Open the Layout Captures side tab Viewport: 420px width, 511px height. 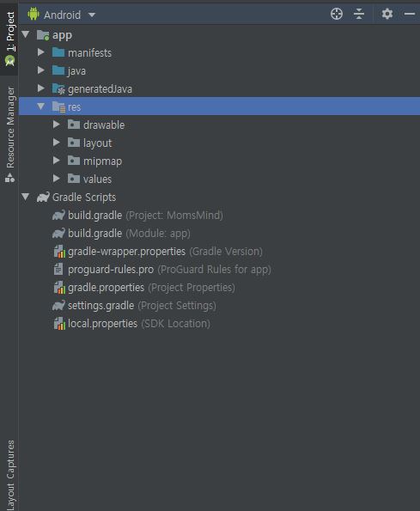pos(10,475)
